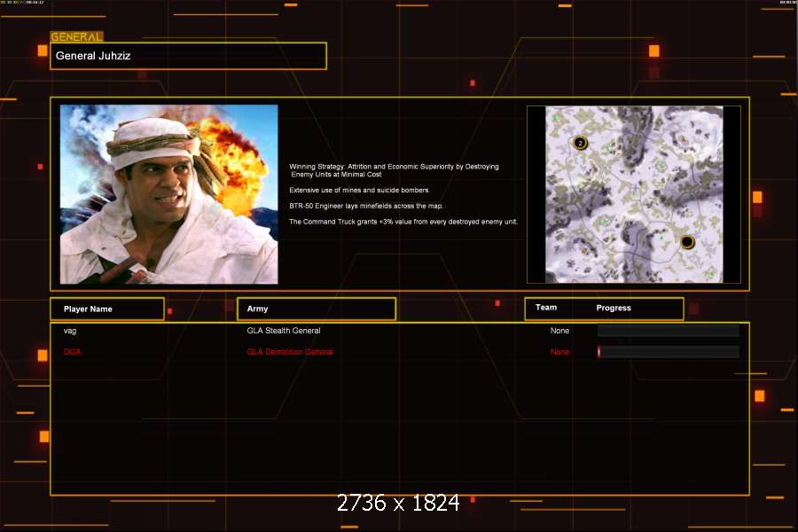Screen dimensions: 798x532
Task: Click the Progress column header
Action: click(614, 308)
